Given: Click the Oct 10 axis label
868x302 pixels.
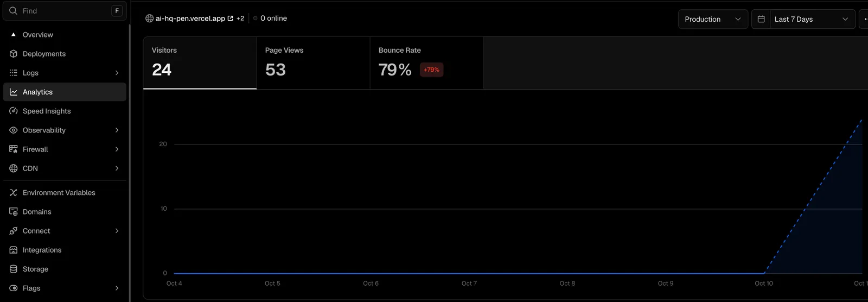Looking at the screenshot, I should coord(764,284).
